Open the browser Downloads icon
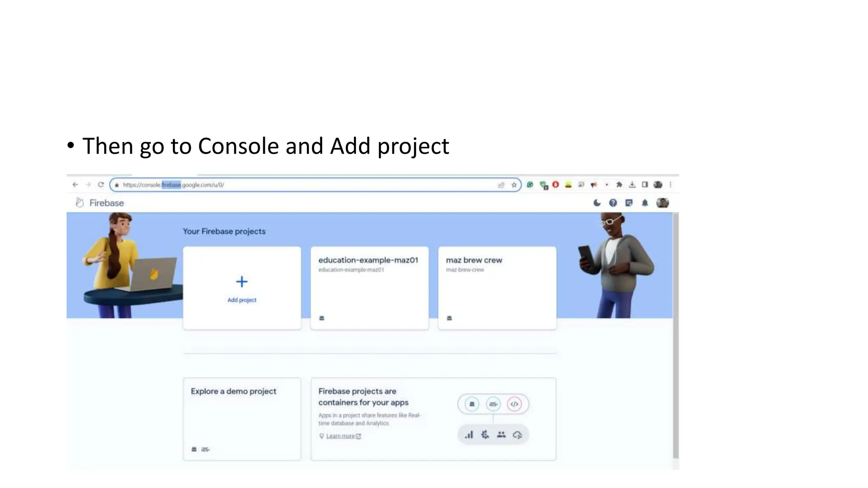Viewport: 868px width, 488px height. coord(632,185)
